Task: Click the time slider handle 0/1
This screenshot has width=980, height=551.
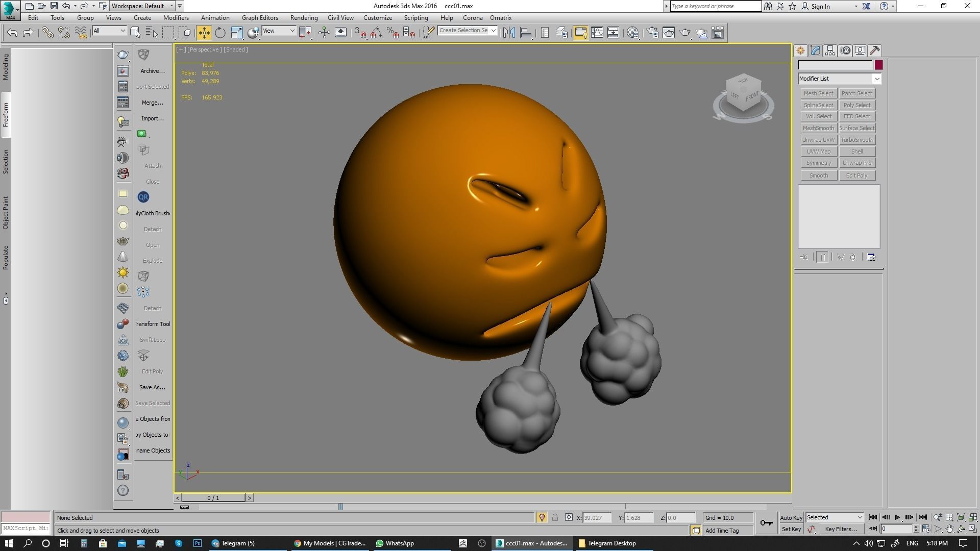Action: [x=213, y=498]
